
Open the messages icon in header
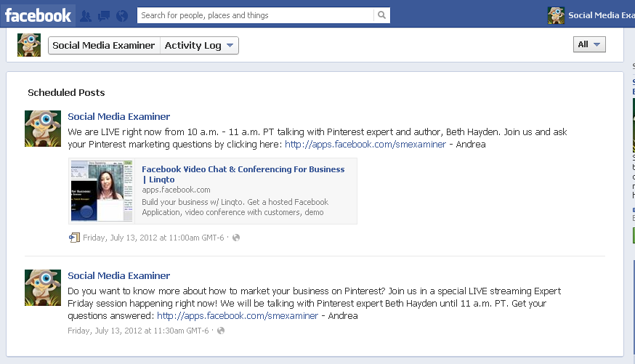pyautogui.click(x=104, y=15)
